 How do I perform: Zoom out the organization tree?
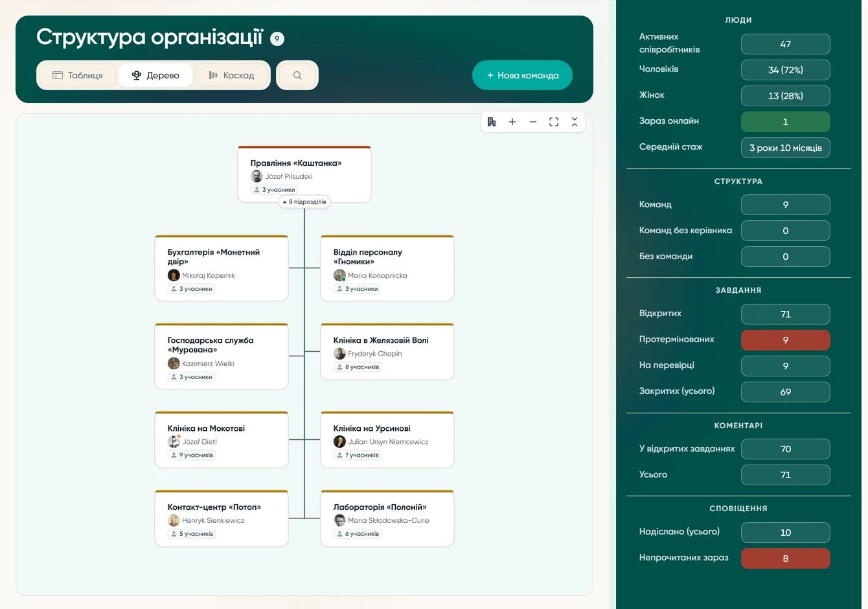coord(533,122)
